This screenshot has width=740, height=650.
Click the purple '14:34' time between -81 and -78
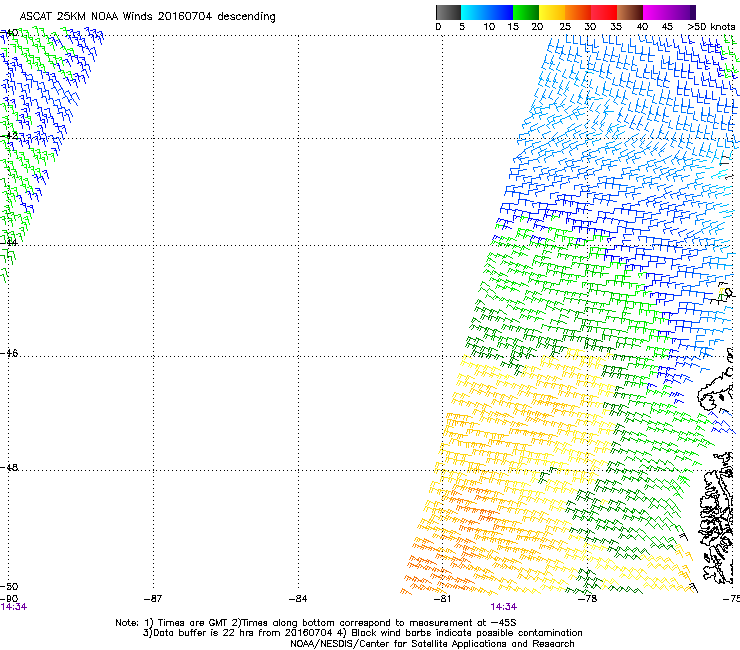point(504,607)
